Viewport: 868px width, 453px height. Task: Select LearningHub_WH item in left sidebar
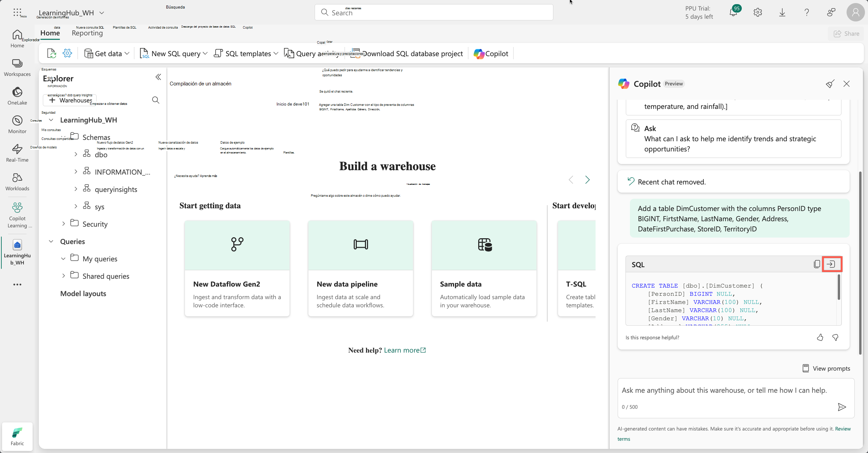pyautogui.click(x=17, y=253)
